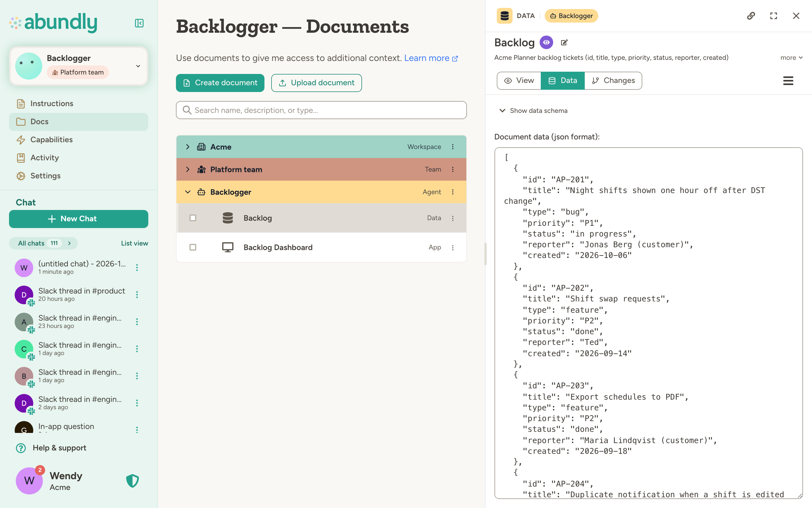The height and width of the screenshot is (508, 812).
Task: Open the hamburger menu in Backlog panel
Action: pyautogui.click(x=788, y=81)
